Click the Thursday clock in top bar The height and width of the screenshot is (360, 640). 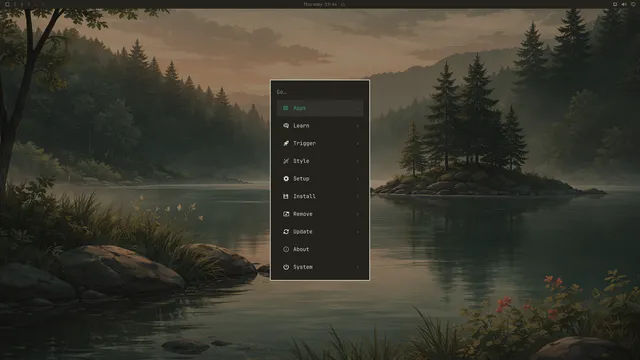click(x=320, y=4)
